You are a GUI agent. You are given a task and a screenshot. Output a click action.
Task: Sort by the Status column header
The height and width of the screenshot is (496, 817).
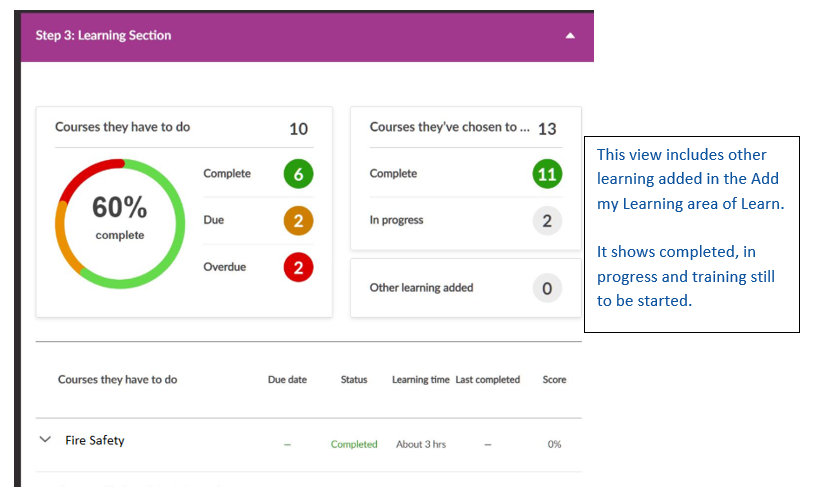pyautogui.click(x=354, y=380)
